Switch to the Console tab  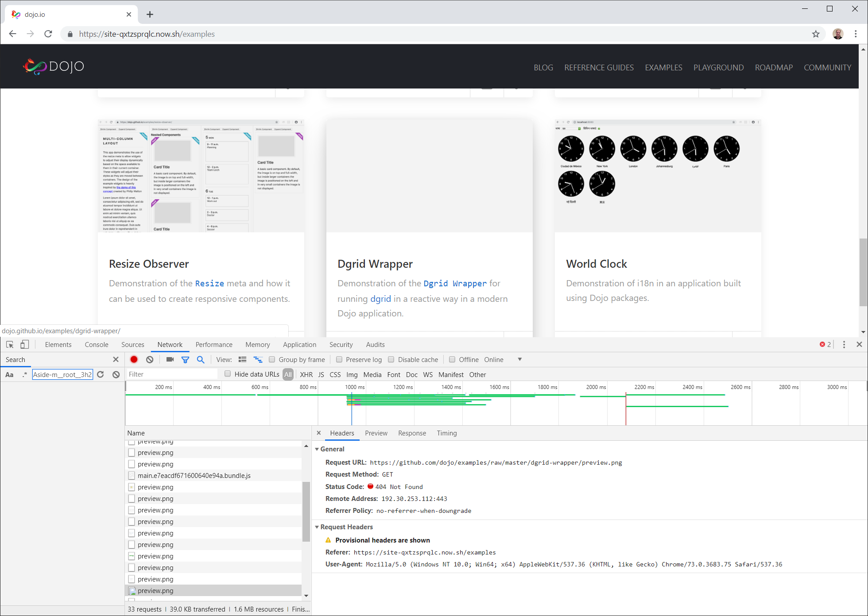97,344
